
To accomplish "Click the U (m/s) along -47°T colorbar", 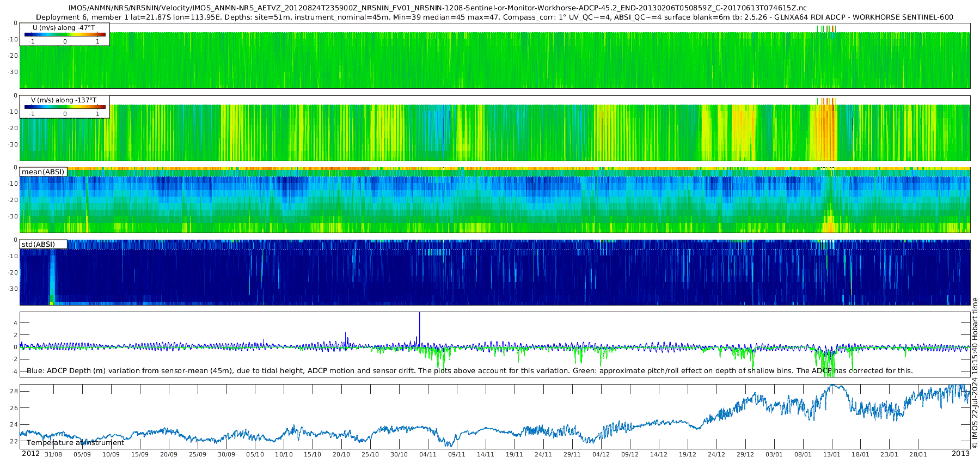I will (65, 35).
